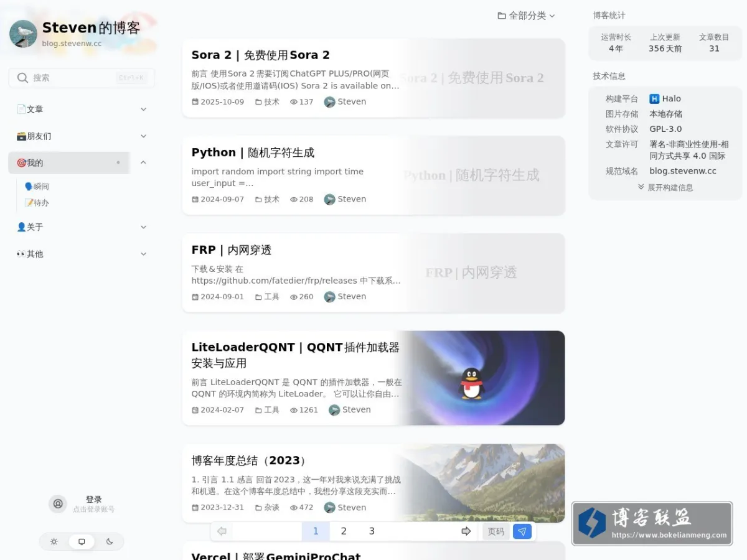Expand the 关于 sidebar menu
Image resolution: width=747 pixels, height=560 pixels.
point(143,227)
